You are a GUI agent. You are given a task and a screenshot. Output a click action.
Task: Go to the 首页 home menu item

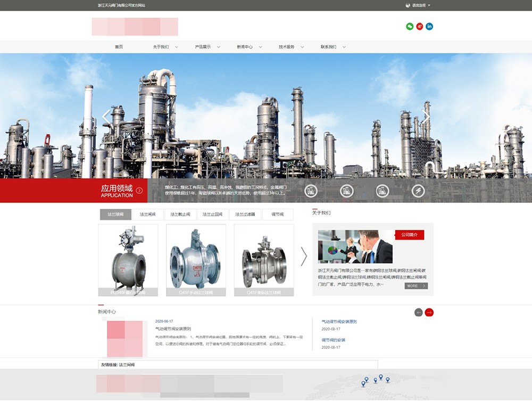[x=119, y=47]
